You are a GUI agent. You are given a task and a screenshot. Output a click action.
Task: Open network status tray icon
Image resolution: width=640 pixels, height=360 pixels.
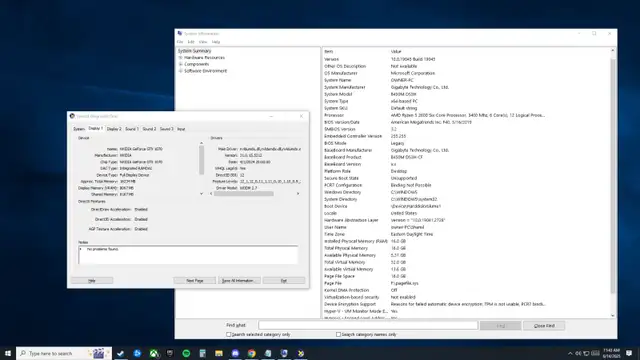[x=586, y=353]
